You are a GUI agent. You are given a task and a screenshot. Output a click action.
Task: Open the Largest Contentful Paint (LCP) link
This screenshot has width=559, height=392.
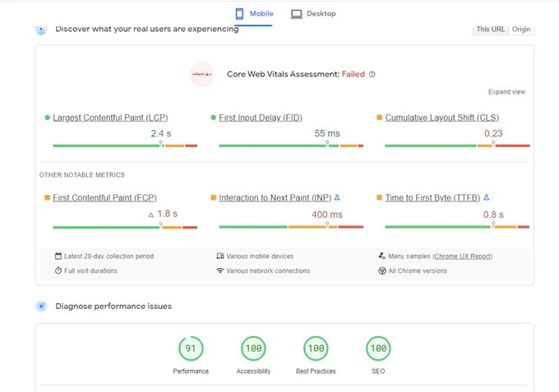pyautogui.click(x=110, y=118)
